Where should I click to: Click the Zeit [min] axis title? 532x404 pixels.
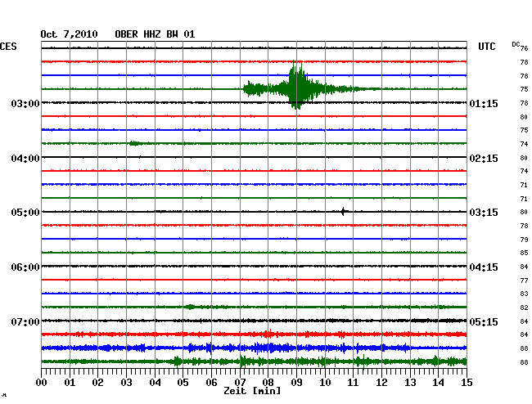pyautogui.click(x=252, y=391)
